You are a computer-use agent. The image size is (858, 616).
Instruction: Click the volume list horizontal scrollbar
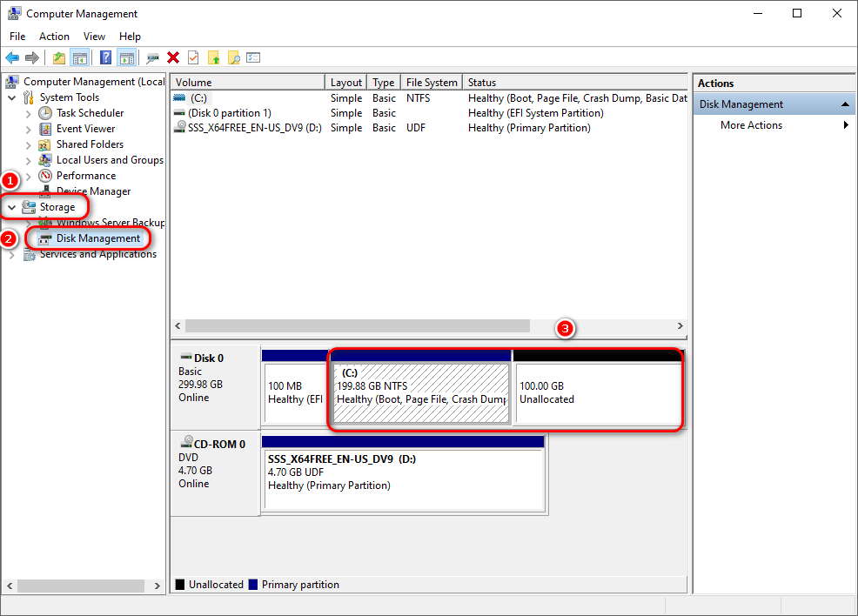click(357, 325)
